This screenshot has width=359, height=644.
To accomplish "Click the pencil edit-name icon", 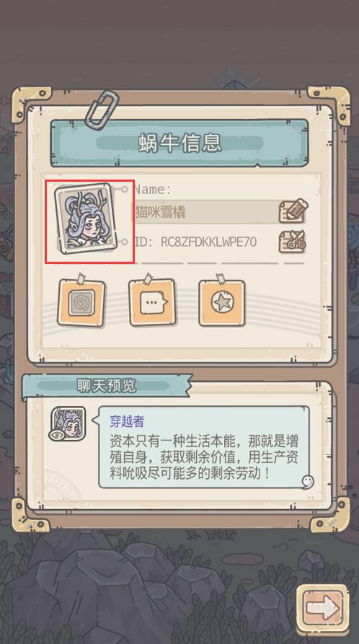I will coord(293,211).
